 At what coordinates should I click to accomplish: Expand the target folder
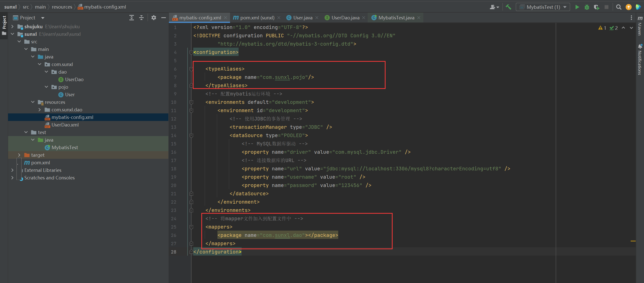point(19,155)
